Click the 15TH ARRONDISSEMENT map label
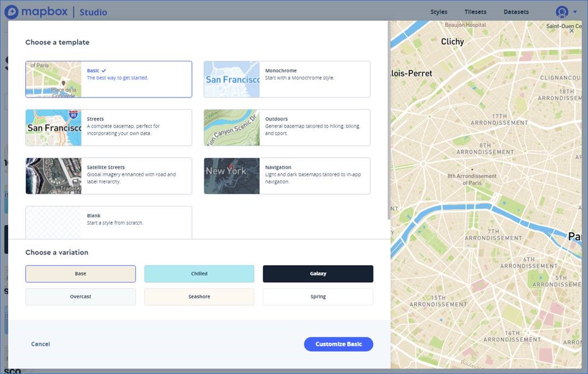 (438, 301)
